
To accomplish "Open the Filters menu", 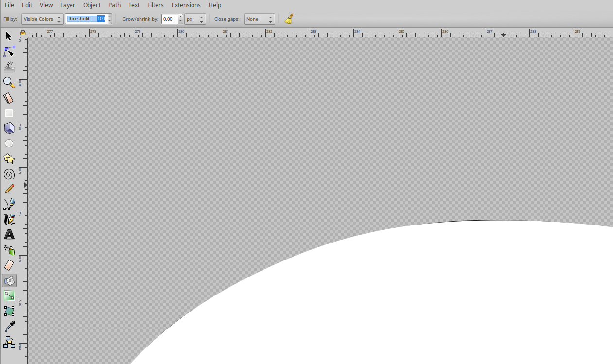I will [x=155, y=5].
